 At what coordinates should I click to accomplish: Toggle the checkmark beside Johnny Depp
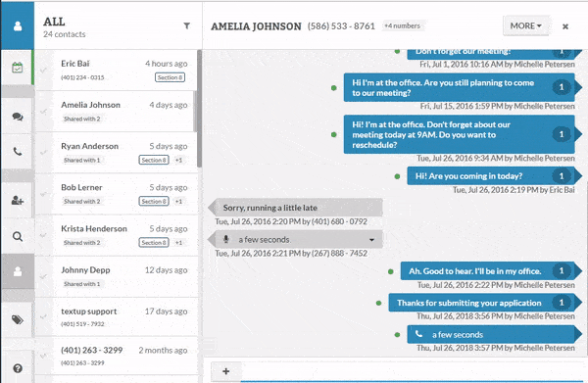tap(44, 276)
